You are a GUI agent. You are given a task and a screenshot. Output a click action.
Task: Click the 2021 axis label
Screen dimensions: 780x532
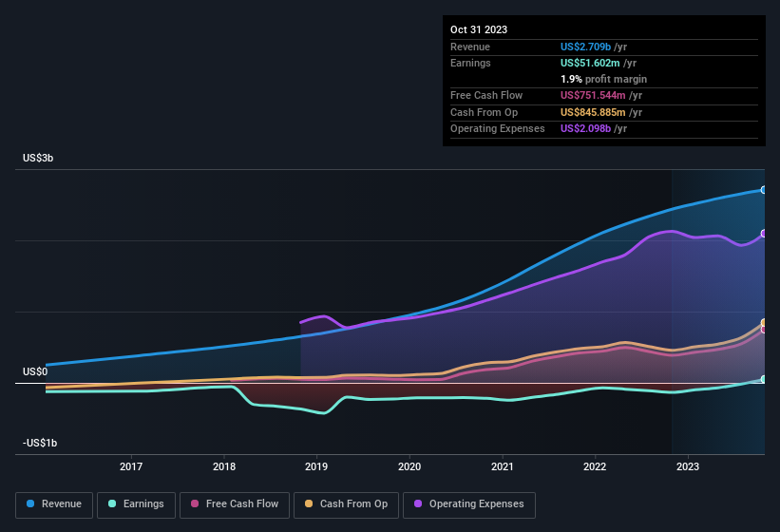point(503,466)
